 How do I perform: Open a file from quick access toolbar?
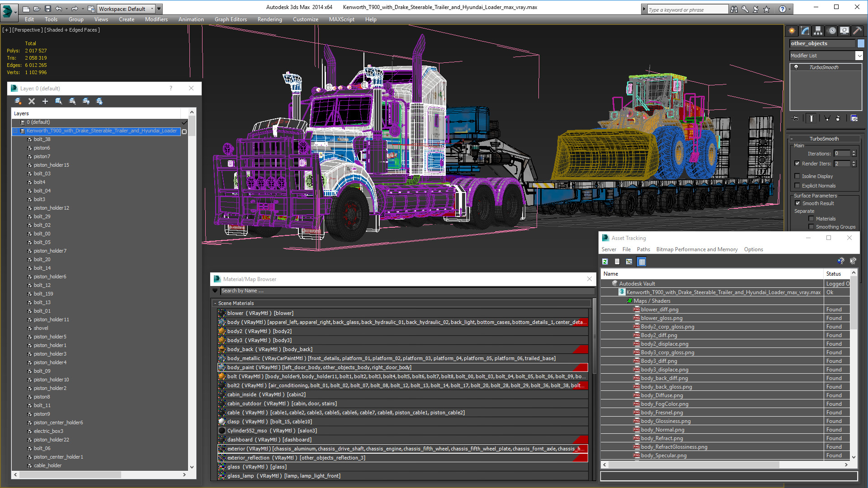37,9
